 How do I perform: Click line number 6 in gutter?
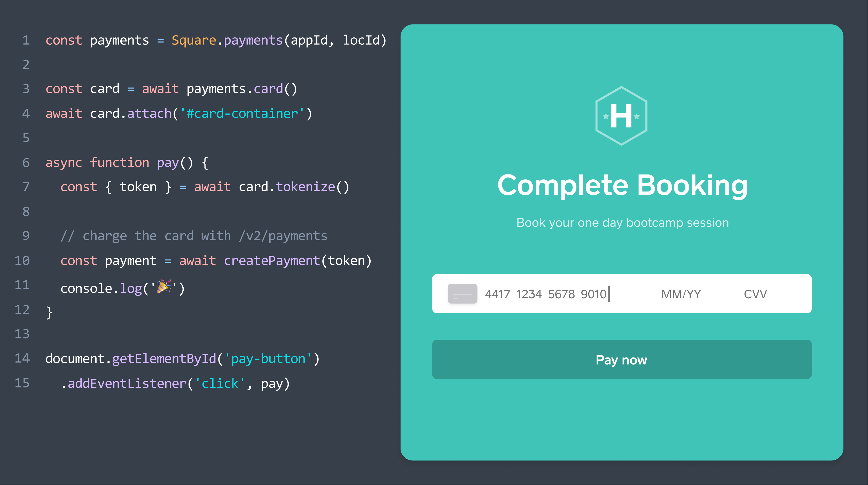pyautogui.click(x=26, y=163)
